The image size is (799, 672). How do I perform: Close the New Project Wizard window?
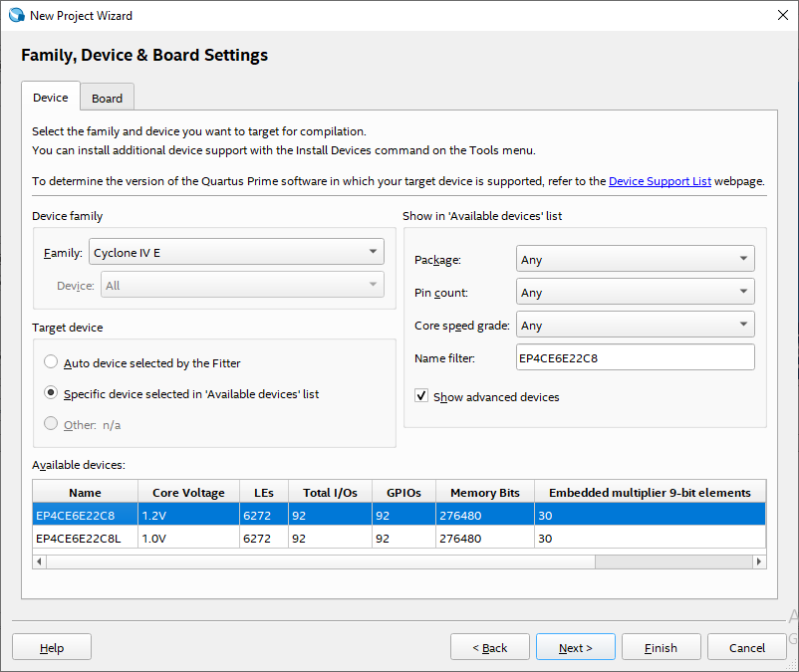pos(782,15)
